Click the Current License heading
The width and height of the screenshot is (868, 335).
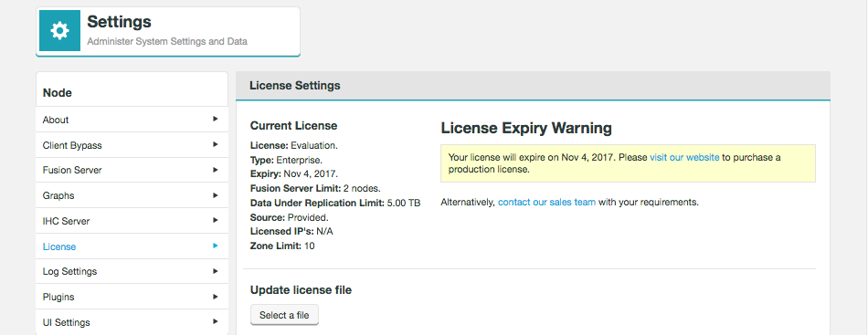293,125
